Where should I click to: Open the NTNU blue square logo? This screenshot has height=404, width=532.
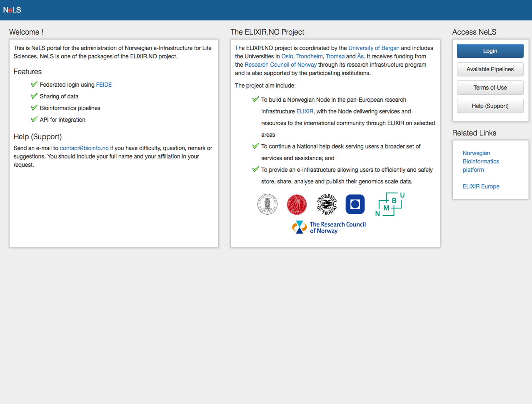coord(355,204)
